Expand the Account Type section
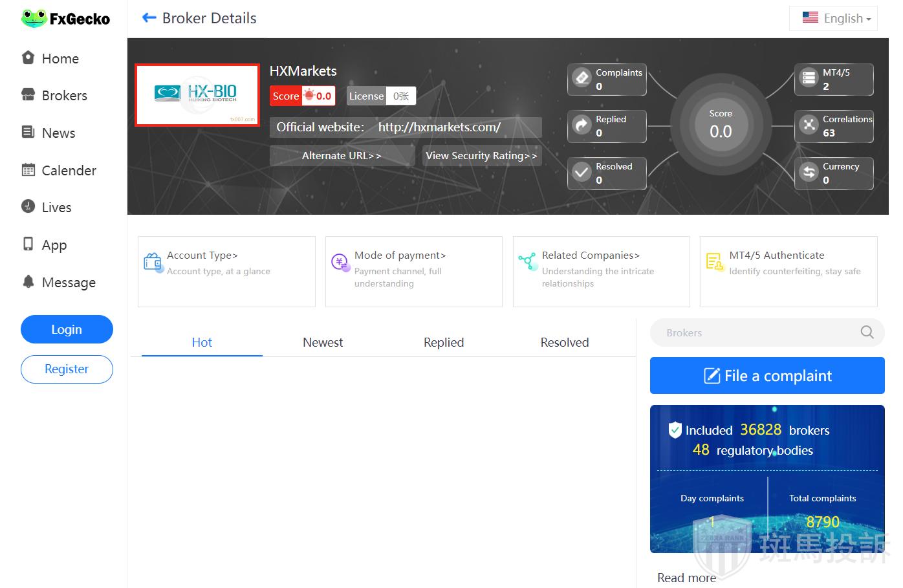Viewport: 903px width, 588px height. (202, 256)
